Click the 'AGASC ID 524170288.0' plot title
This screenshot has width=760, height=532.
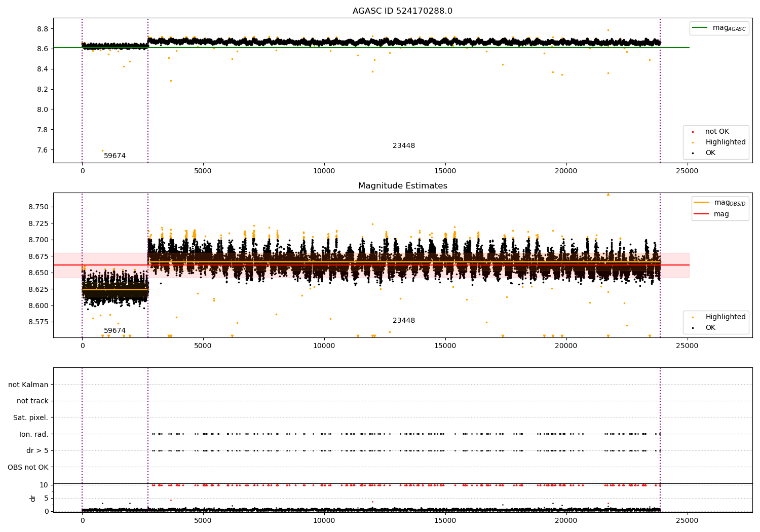point(402,11)
